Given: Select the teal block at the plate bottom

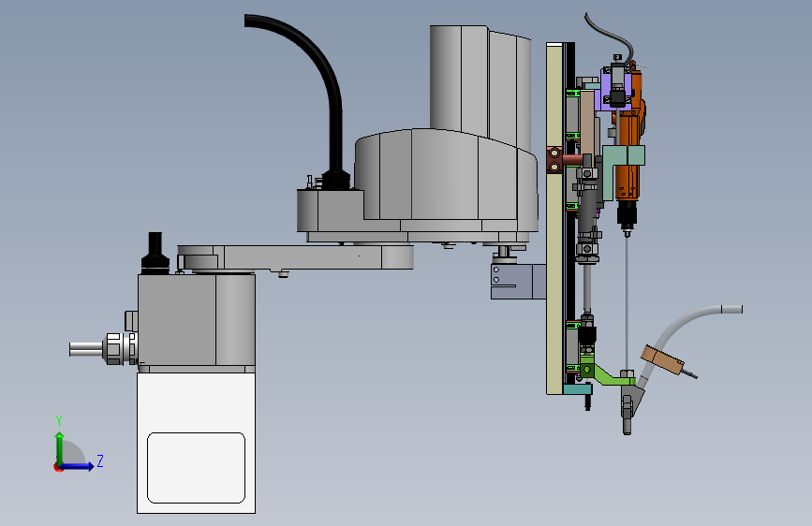Looking at the screenshot, I should pos(578,389).
